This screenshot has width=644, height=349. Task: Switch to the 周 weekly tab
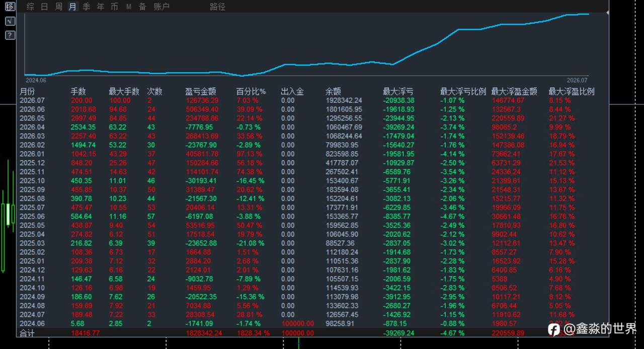pos(59,7)
